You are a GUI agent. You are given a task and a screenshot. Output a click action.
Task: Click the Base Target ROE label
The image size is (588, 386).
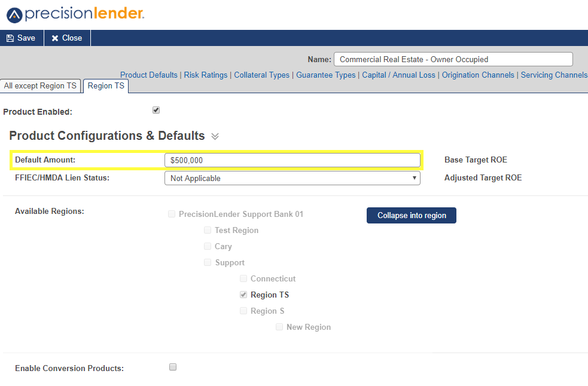click(476, 160)
